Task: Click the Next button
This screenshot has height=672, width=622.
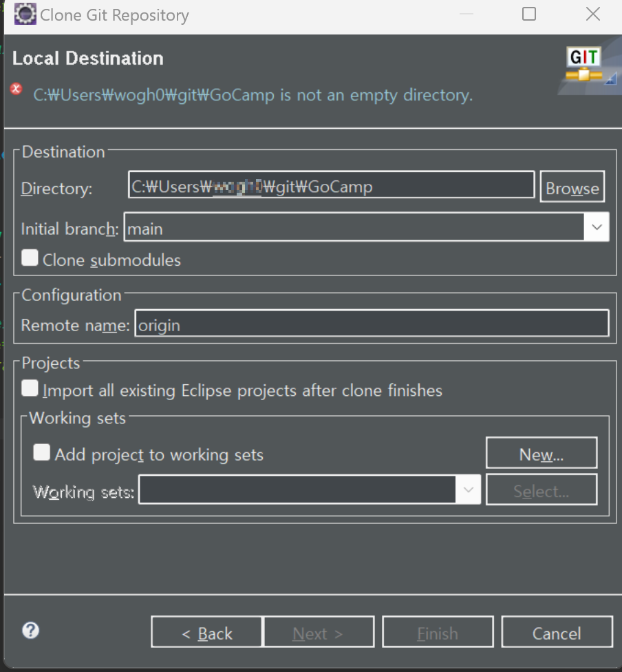Action: 319,632
